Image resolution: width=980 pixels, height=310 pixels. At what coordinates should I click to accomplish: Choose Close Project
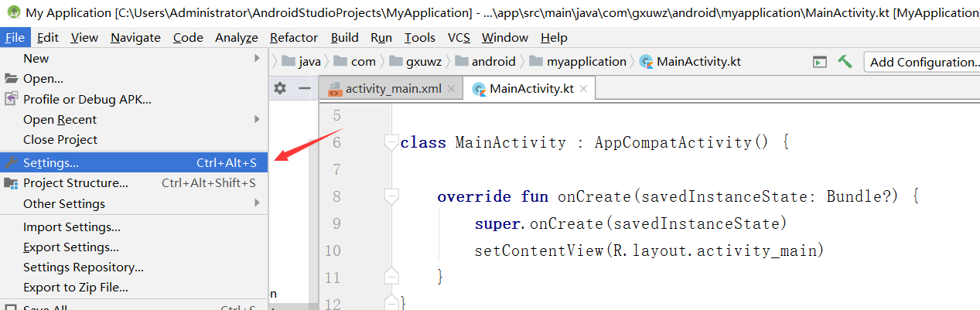[x=134, y=139]
